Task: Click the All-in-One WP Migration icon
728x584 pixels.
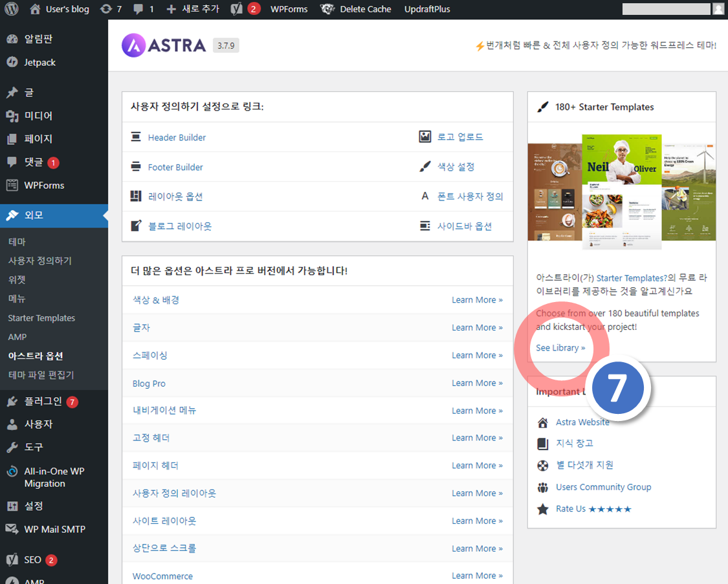Action: point(12,471)
